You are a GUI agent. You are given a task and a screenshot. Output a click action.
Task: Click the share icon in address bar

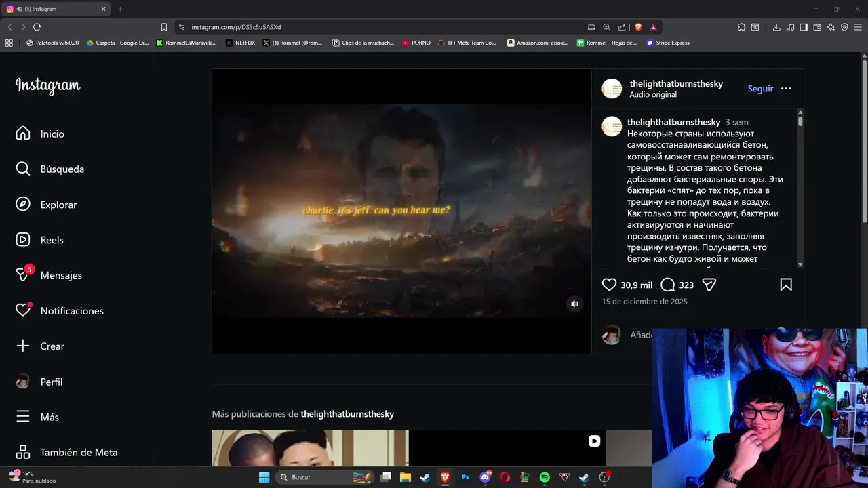click(622, 27)
